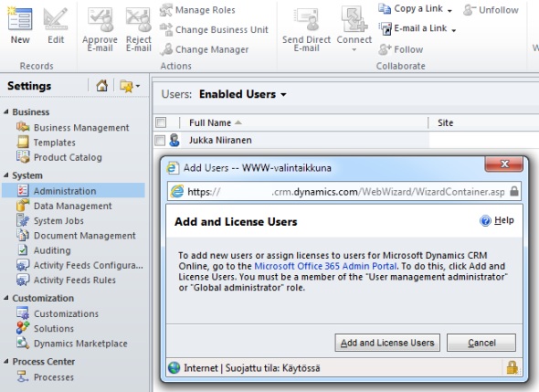
Task: Collapse the System section
Action: click(x=5, y=175)
